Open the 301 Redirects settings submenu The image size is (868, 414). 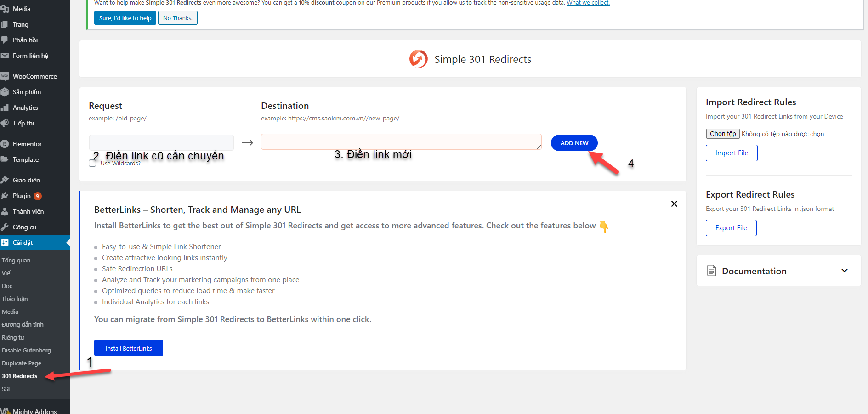[x=20, y=376]
